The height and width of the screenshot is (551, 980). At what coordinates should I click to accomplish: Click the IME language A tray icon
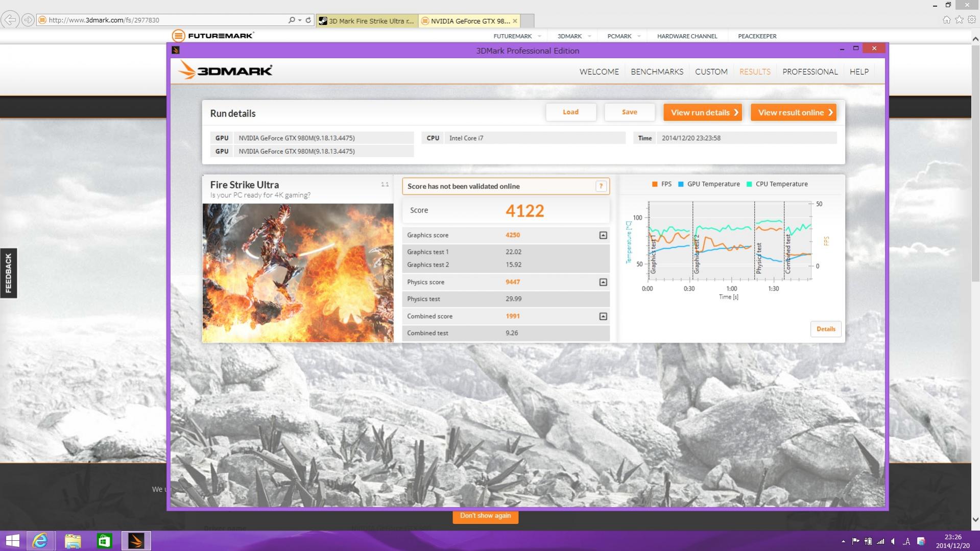(907, 541)
